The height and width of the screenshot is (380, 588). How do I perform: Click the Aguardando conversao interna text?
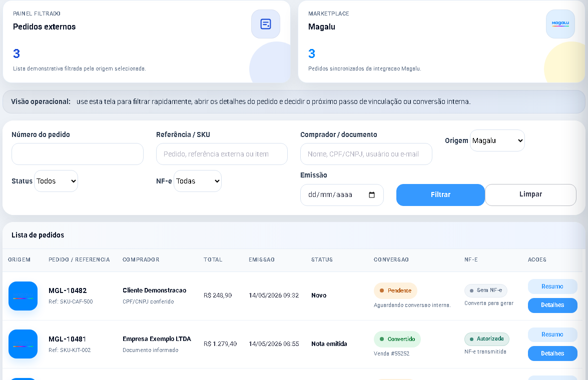(412, 305)
